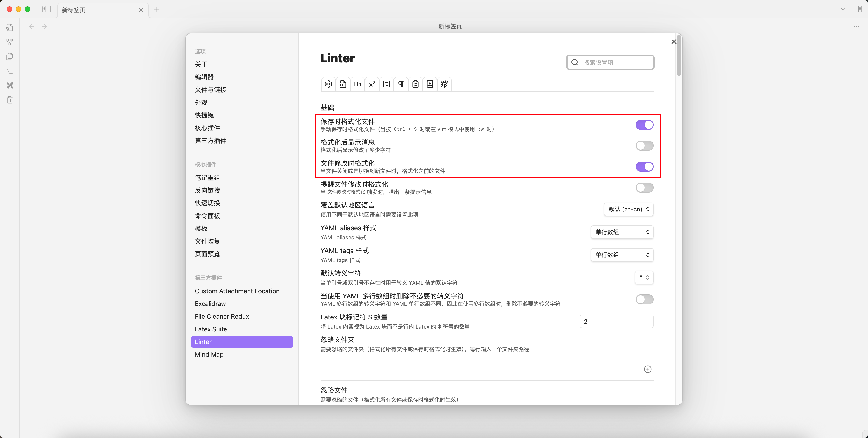Turn on 提醒文件修改时格式化 switch
Viewport: 868px width, 438px height.
coord(644,188)
